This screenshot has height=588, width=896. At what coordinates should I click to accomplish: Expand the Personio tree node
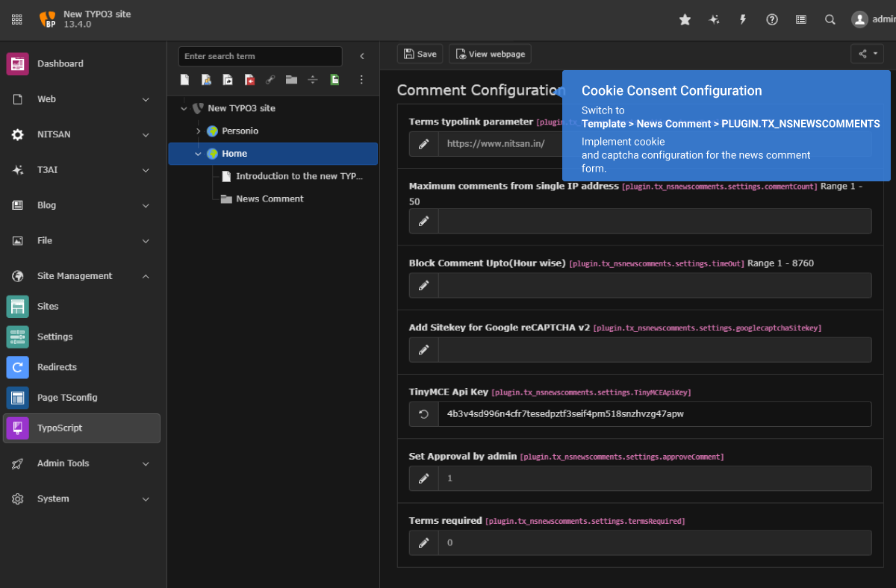197,130
